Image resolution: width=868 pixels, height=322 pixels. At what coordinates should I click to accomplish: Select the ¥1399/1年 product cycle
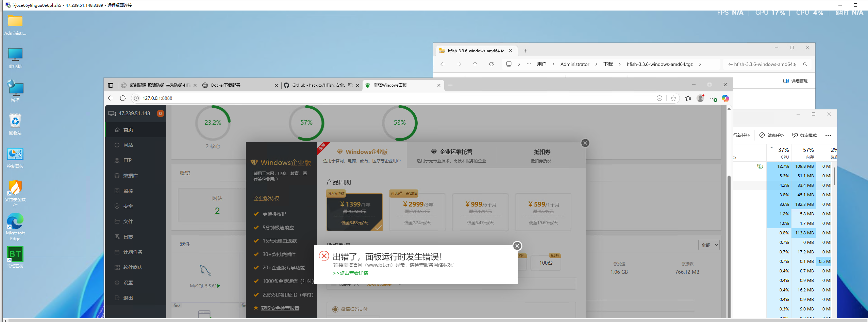[x=354, y=212]
